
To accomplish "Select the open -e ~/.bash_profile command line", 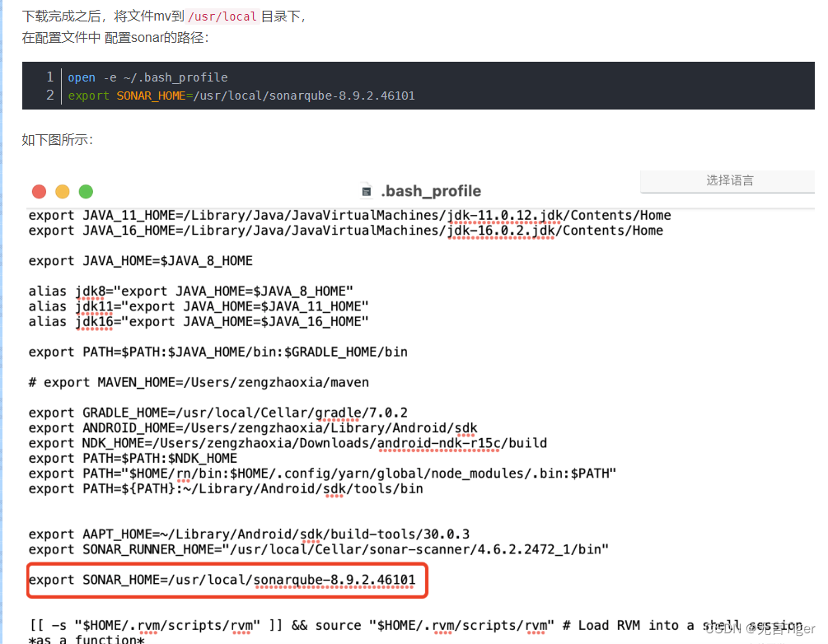I will pyautogui.click(x=147, y=77).
